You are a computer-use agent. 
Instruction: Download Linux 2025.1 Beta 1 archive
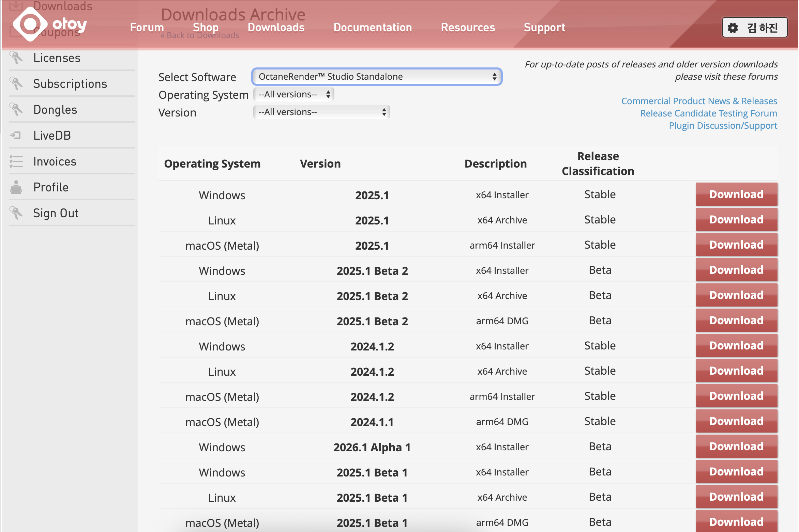pos(736,497)
